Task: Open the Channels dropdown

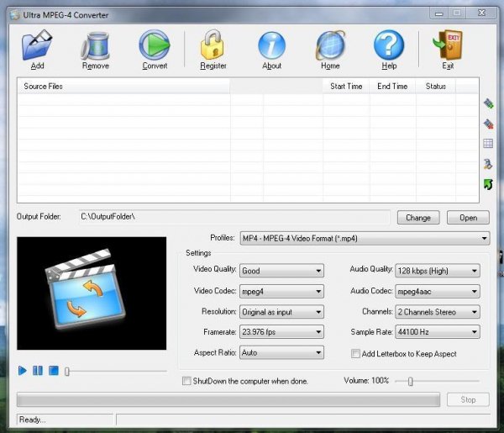Action: point(438,312)
